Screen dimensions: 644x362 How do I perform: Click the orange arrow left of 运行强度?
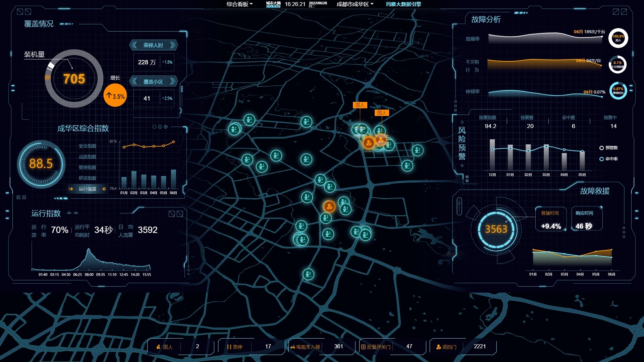(71, 189)
